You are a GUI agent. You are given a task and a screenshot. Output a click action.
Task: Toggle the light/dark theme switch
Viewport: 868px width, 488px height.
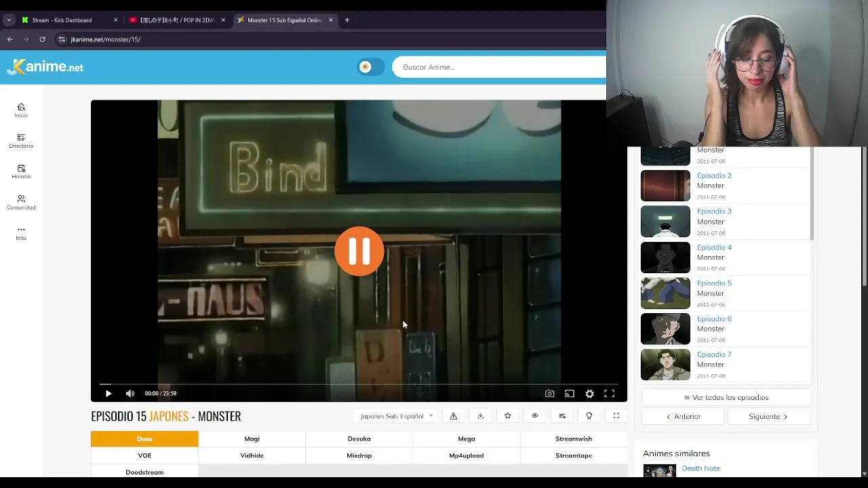pos(371,66)
